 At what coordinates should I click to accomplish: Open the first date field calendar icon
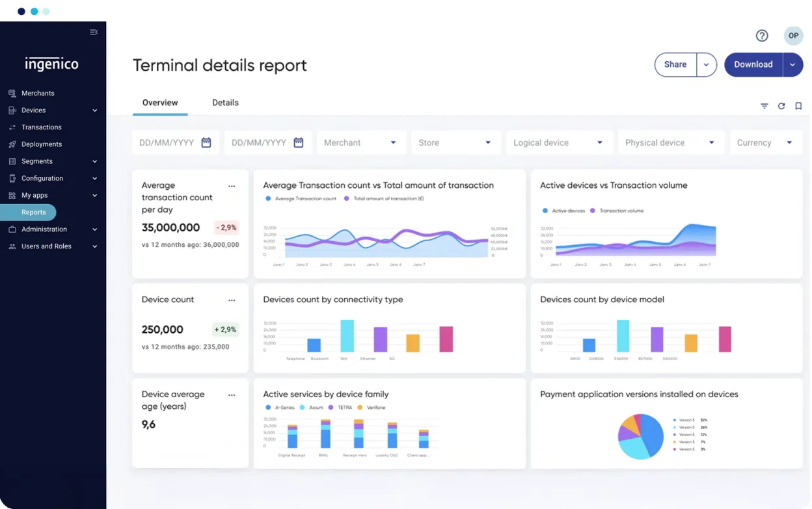pos(206,142)
